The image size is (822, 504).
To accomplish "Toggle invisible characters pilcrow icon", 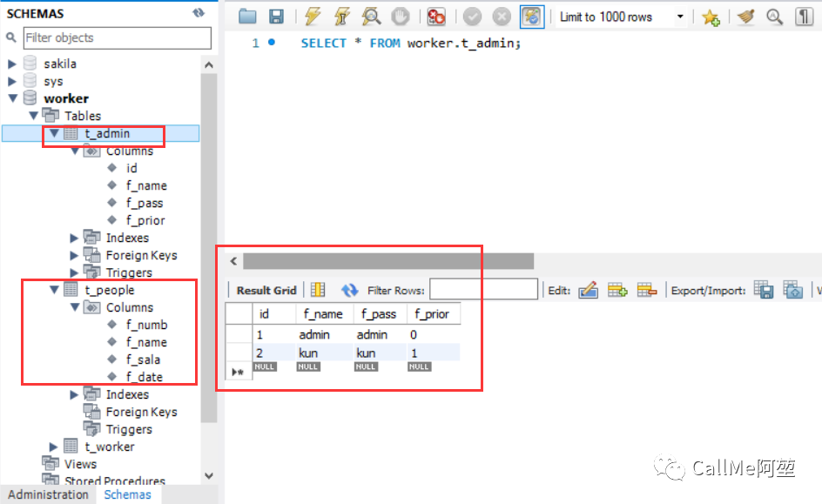I will [805, 17].
